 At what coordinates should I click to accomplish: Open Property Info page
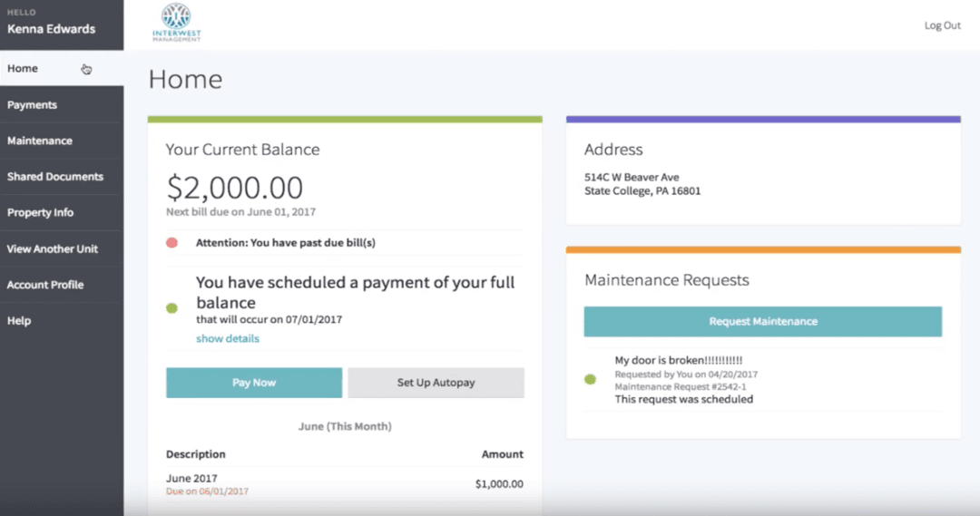point(41,212)
